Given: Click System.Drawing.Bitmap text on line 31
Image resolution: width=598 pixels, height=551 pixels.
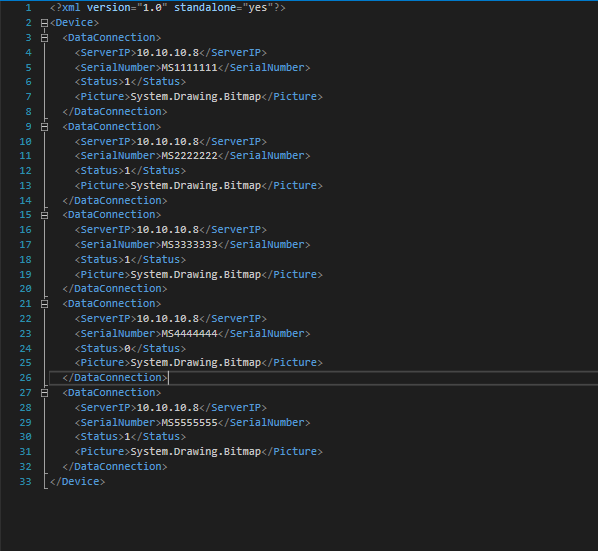Looking at the screenshot, I should [196, 452].
